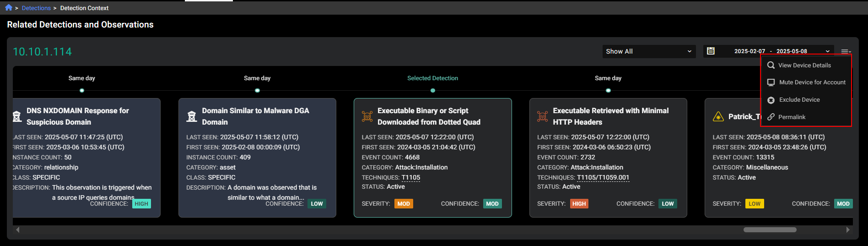Go to Detections breadcrumb link
This screenshot has width=868, height=246.
(36, 8)
